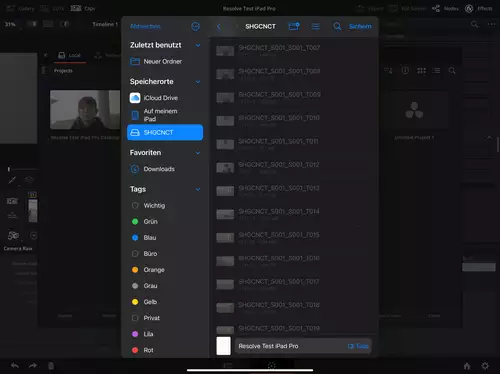The width and height of the screenshot is (500, 374).
Task: Select the Grau tag
Action: pyautogui.click(x=165, y=286)
